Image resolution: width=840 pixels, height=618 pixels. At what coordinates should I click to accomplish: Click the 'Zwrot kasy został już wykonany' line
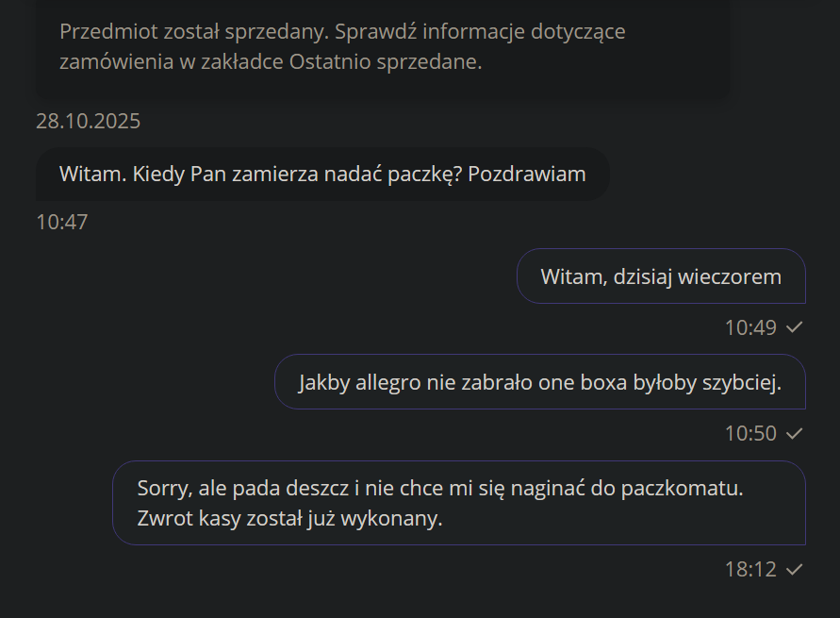click(x=289, y=518)
